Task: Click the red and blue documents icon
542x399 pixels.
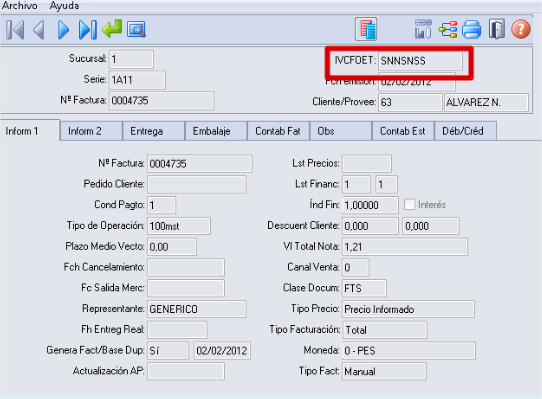Action: pos(366,29)
